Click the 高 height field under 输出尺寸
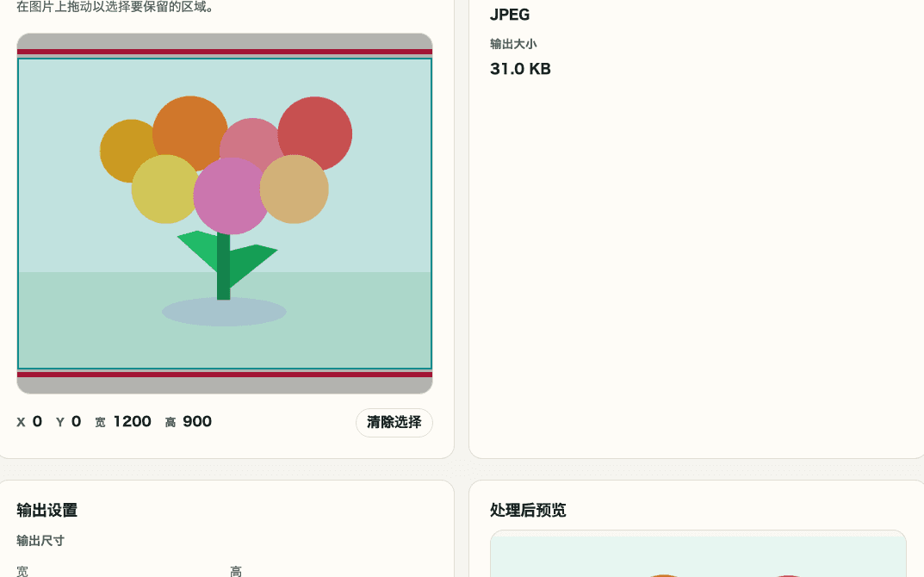Screen dimensions: 924x577 (x=236, y=570)
